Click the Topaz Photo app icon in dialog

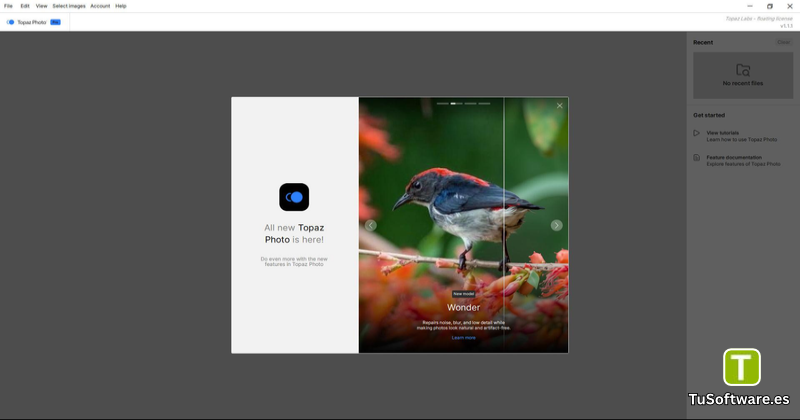pyautogui.click(x=294, y=197)
